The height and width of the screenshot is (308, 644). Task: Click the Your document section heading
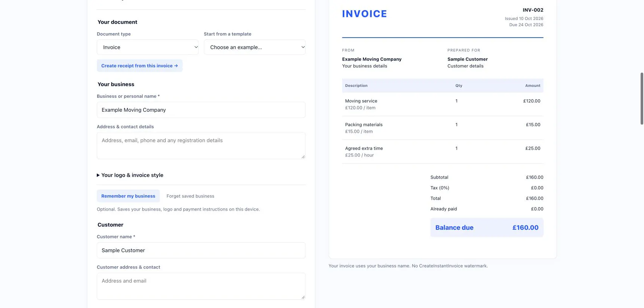pos(118,22)
